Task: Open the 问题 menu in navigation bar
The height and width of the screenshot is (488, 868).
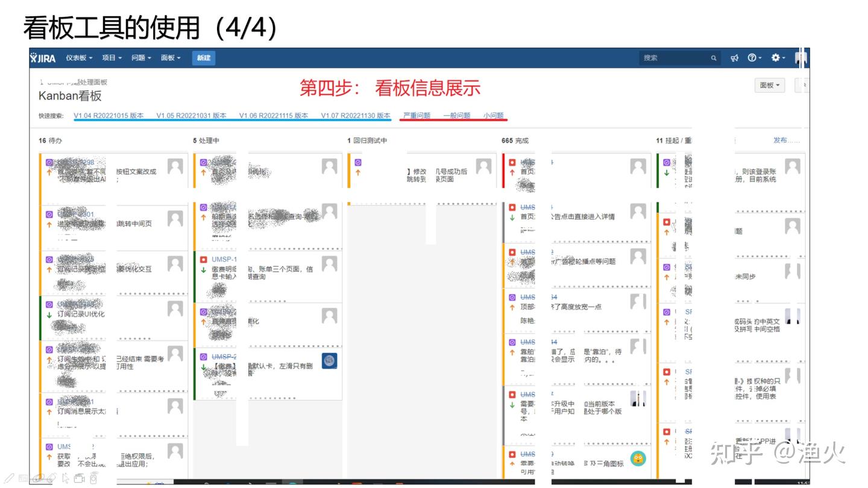Action: click(x=141, y=58)
